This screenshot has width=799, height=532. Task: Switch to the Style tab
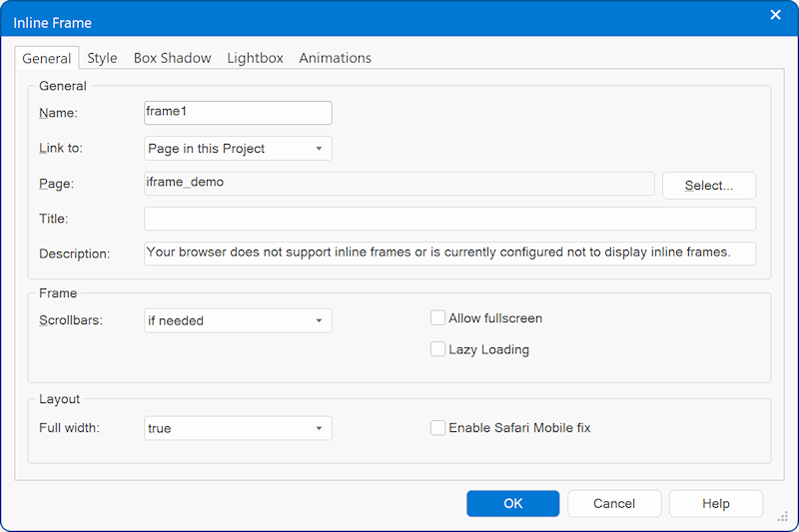(102, 58)
